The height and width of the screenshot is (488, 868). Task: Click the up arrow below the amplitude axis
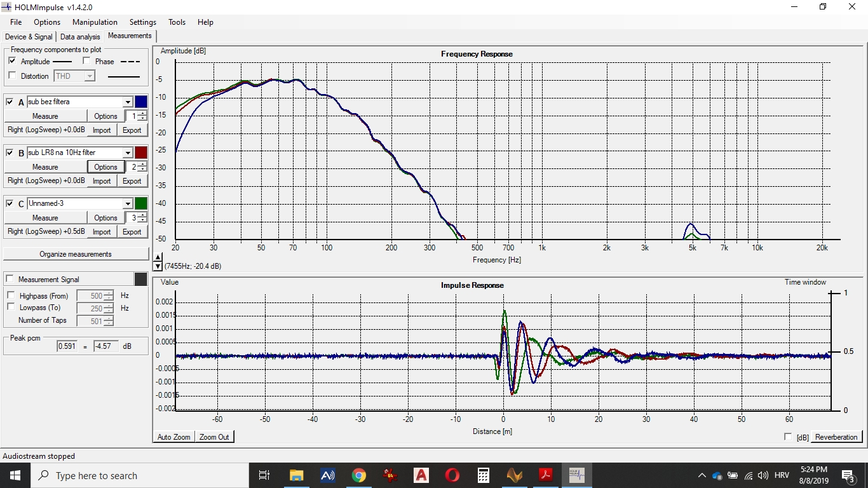coord(158,258)
